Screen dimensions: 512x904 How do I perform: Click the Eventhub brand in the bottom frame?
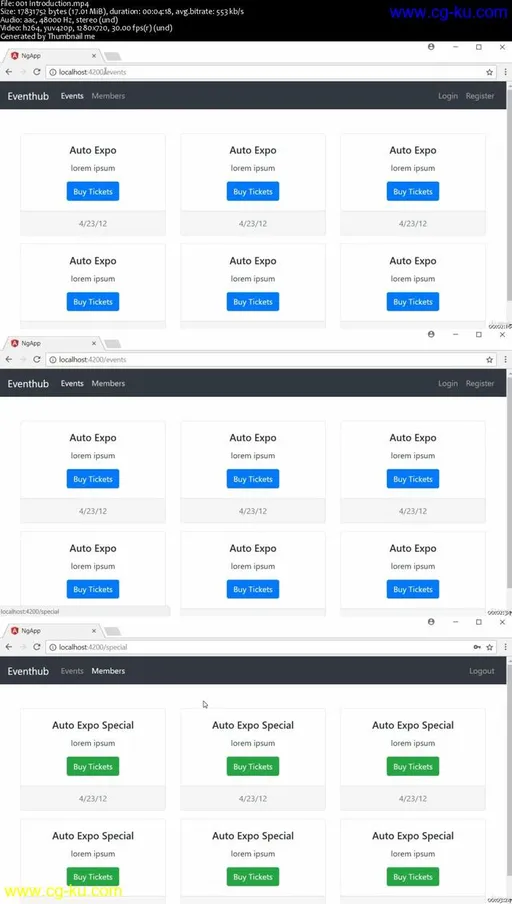tap(28, 671)
